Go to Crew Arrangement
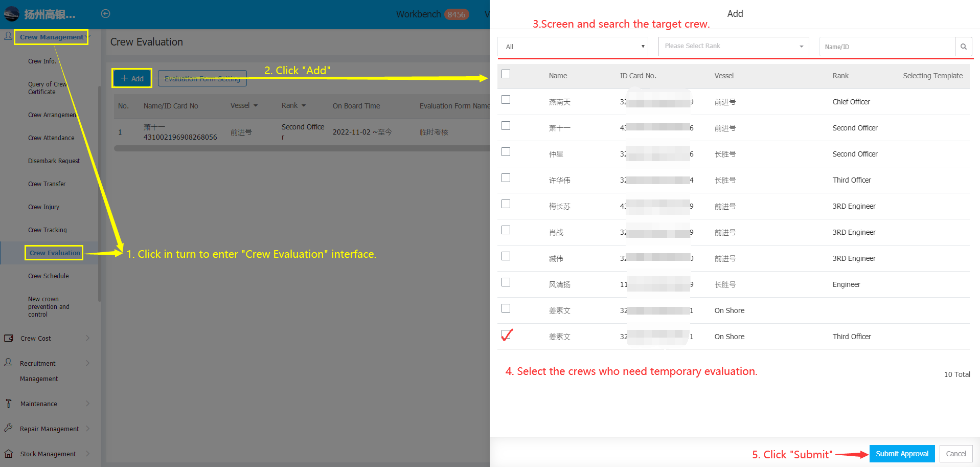Viewport: 980px width, 467px height. (x=52, y=115)
